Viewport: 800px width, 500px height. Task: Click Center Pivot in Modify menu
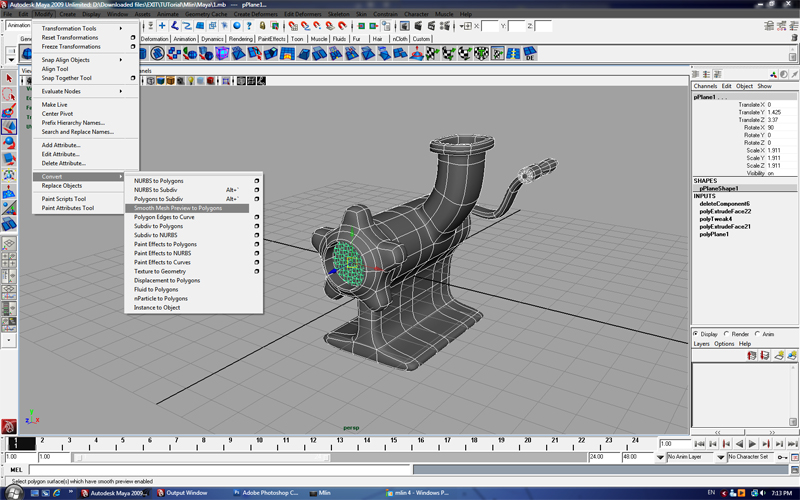(x=57, y=114)
